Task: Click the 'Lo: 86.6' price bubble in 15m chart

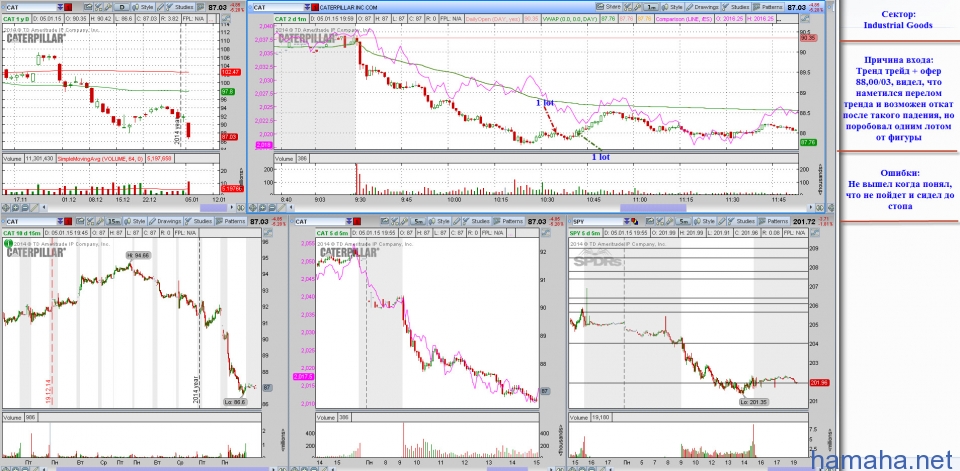Action: point(235,402)
